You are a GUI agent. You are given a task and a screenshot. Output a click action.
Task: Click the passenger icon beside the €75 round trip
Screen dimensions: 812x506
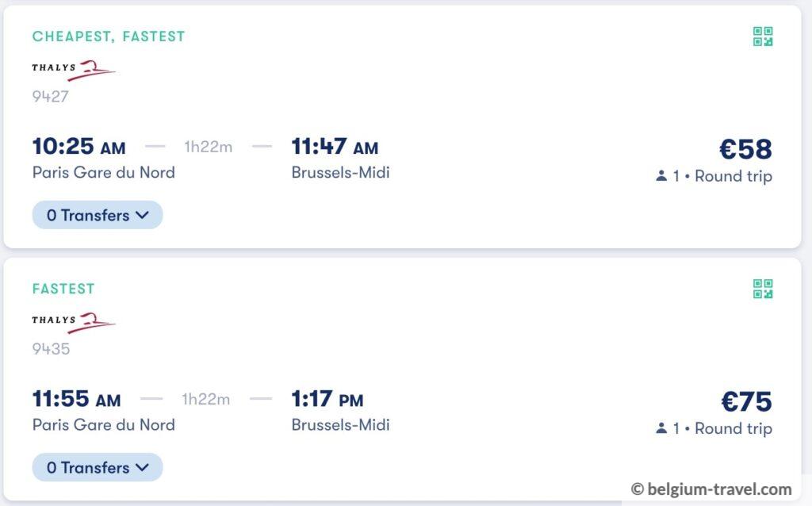(x=661, y=428)
